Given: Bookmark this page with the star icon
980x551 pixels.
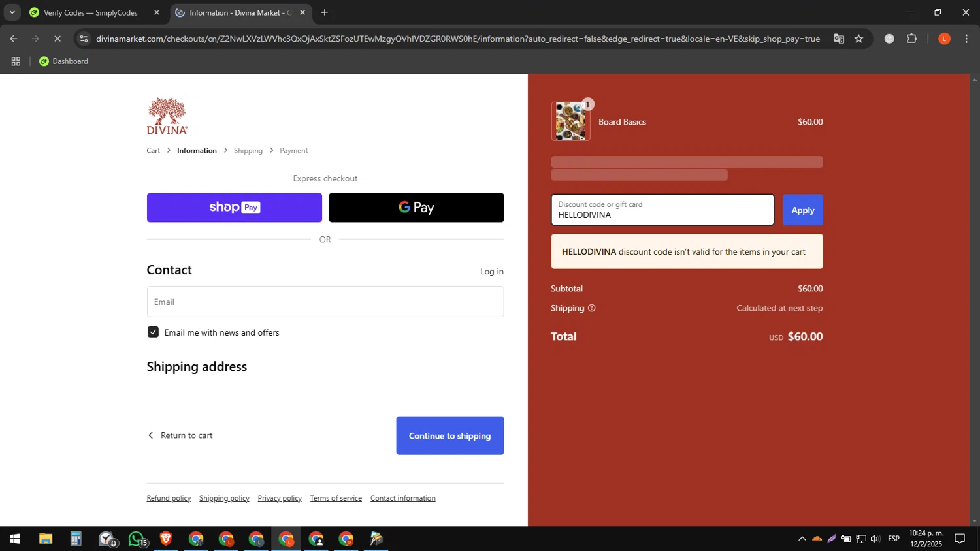Looking at the screenshot, I should 859,39.
